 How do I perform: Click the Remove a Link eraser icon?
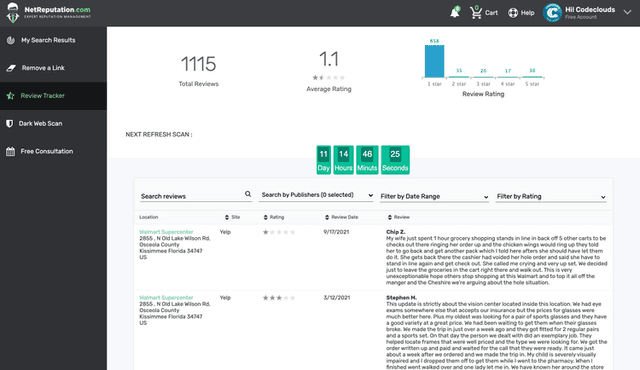(11, 68)
